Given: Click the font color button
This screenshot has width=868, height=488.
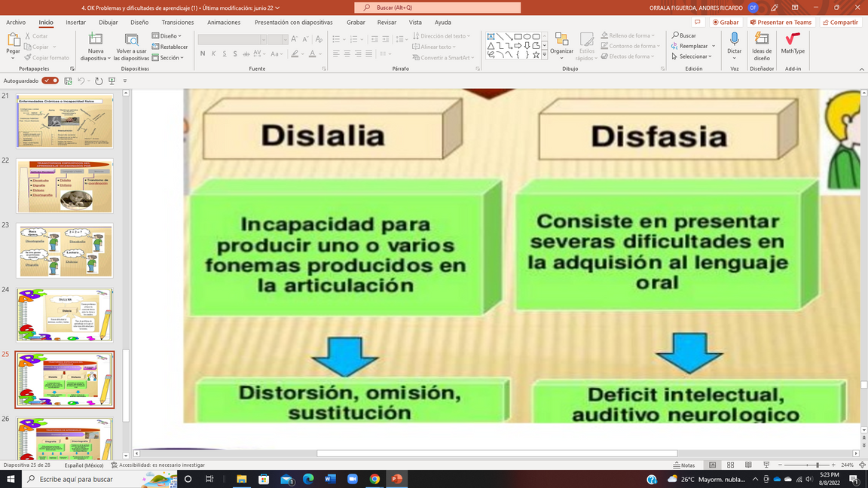Looking at the screenshot, I should tap(312, 53).
